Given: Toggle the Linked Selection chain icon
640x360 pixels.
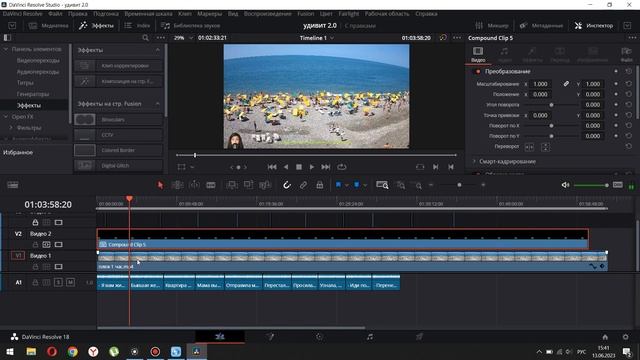Looking at the screenshot, I should 303,185.
